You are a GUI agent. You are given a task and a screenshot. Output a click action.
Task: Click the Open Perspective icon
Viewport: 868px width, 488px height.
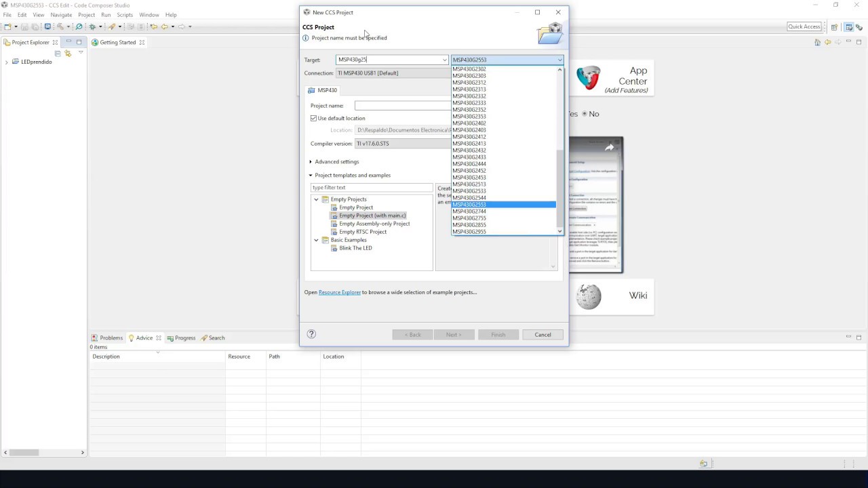click(x=834, y=27)
